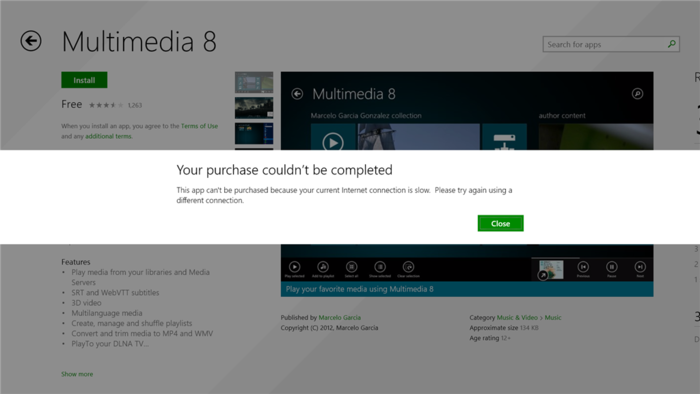Select the first screenshot thumbnail

pyautogui.click(x=254, y=82)
